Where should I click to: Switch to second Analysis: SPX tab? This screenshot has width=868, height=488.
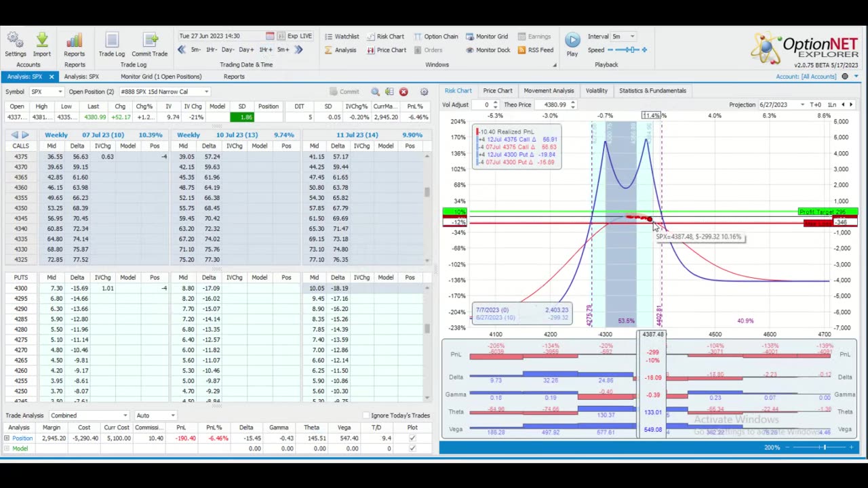pyautogui.click(x=81, y=77)
